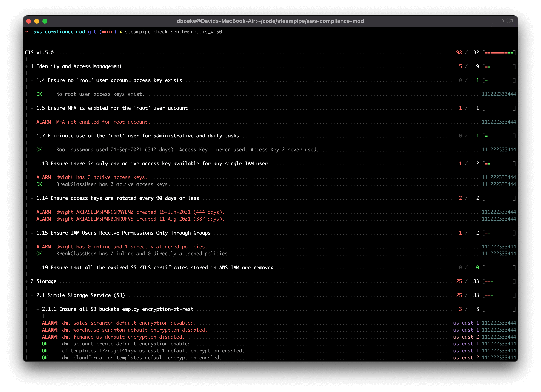
Task: Click the plus marker beside 2.1.1 S3 encryption-at-rest
Action: coord(38,309)
